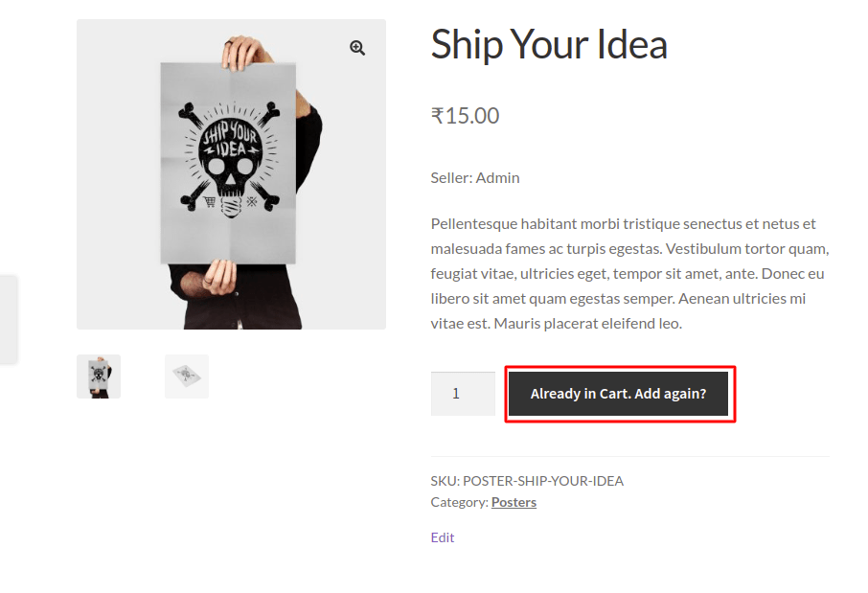Select the price text ₹15.00

(x=466, y=115)
